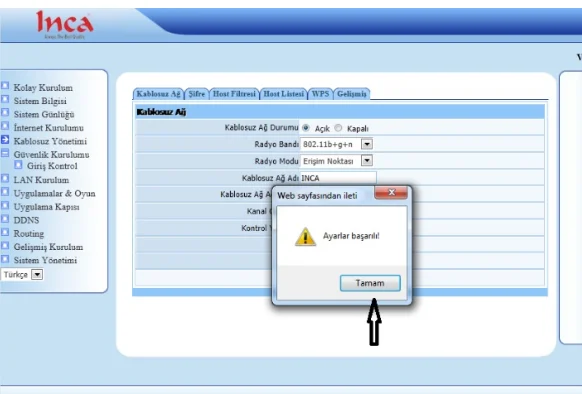Screen dimensions: 582x394
Task: Click the Web sayfasından ileti title text
Action: (x=317, y=196)
